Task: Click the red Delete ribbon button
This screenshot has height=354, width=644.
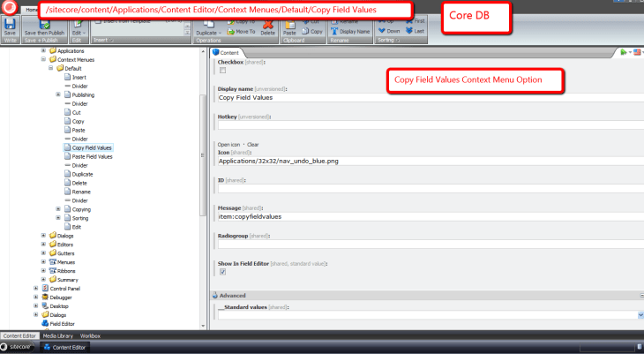Action: pos(268,27)
